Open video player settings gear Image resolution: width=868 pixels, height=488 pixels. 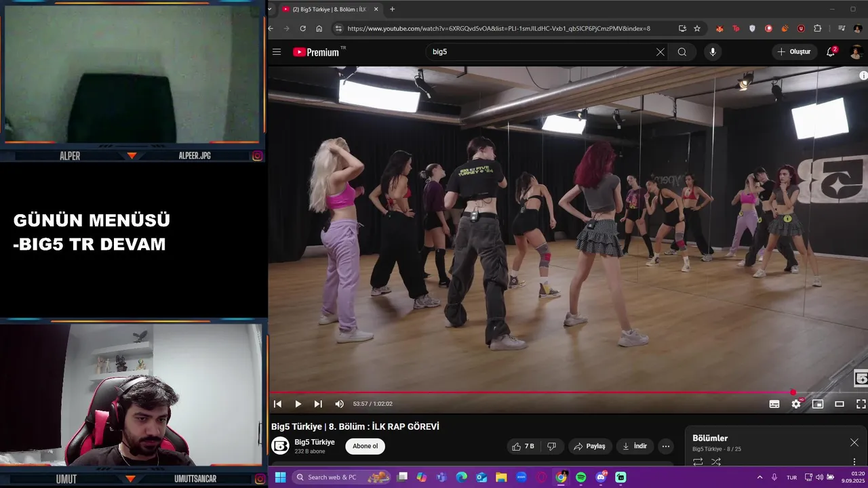796,404
